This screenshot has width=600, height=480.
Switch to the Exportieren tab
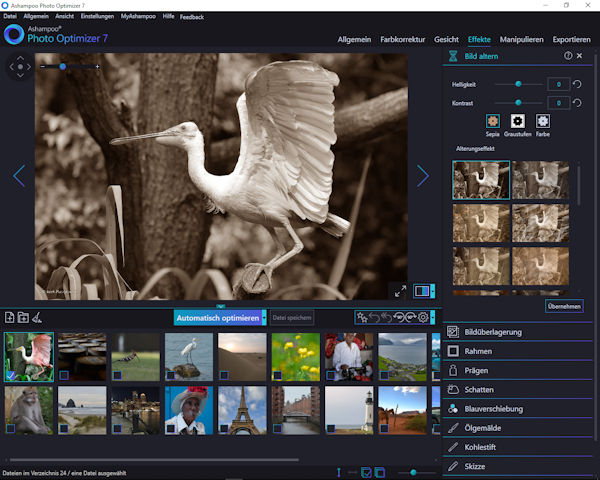pos(571,39)
